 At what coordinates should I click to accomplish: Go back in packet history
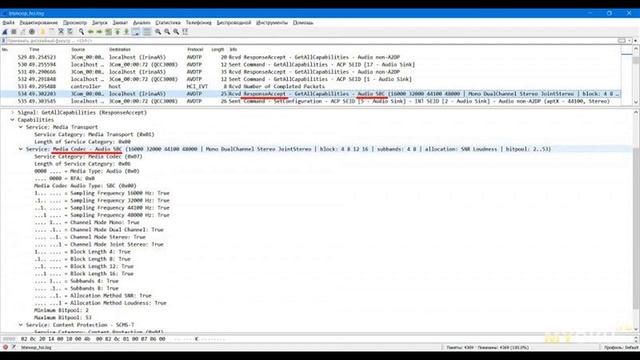[x=91, y=32]
